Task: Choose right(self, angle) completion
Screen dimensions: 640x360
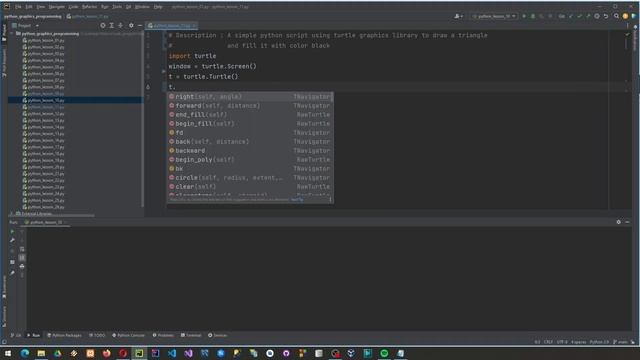Action: tap(250, 97)
